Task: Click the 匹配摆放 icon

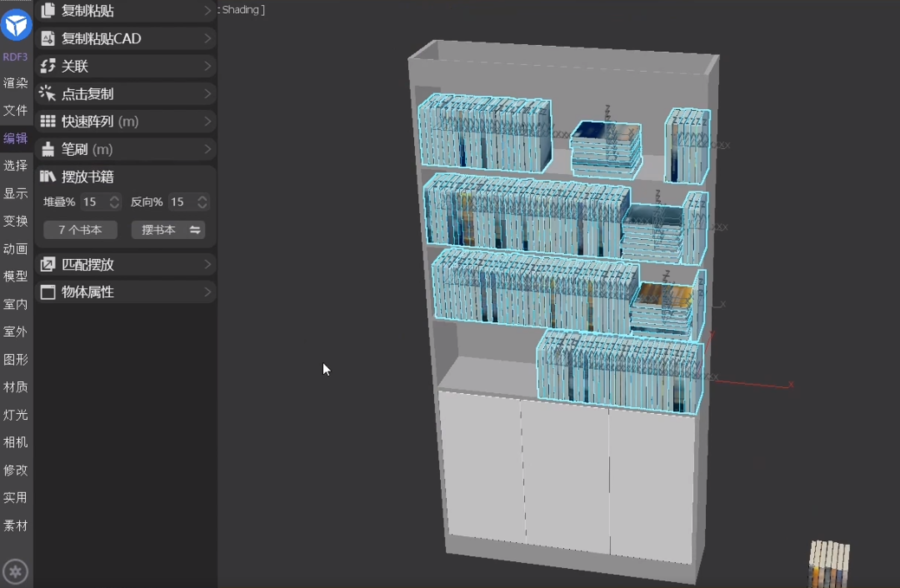Action: (x=48, y=265)
